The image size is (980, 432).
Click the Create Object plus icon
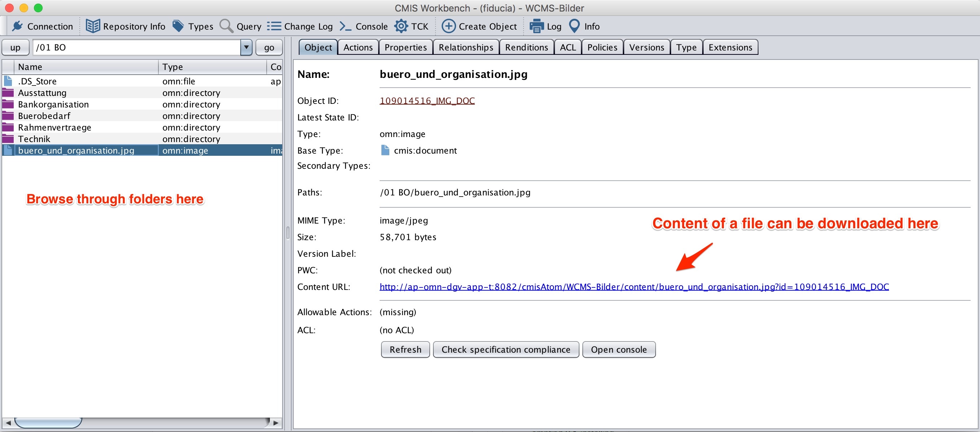448,26
